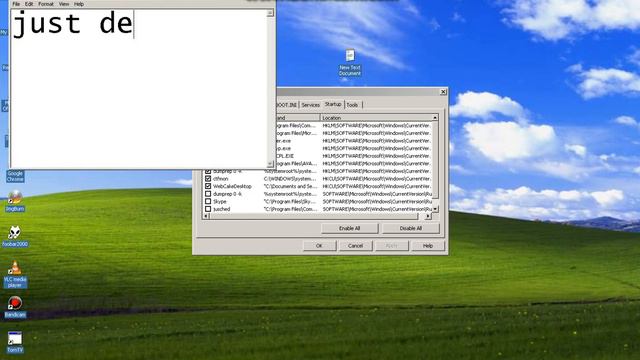Click the Skype row command path
The width and height of the screenshot is (640, 360).
click(290, 202)
